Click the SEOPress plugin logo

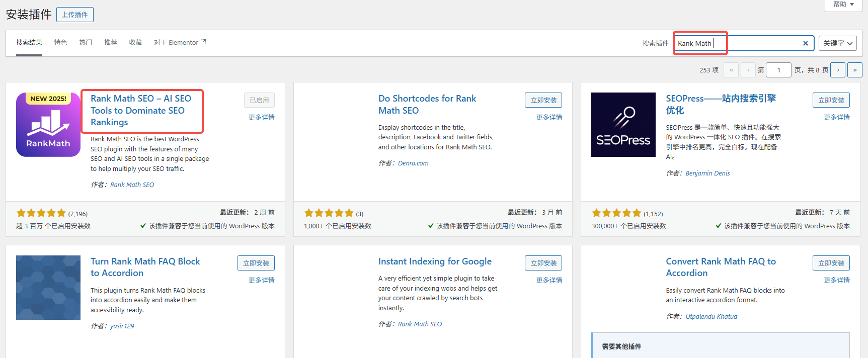pos(623,125)
